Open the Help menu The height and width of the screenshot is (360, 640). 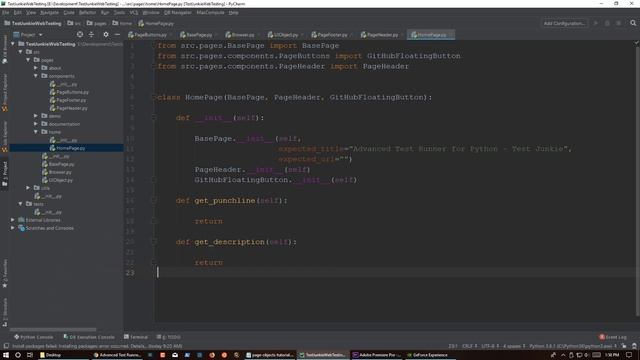pyautogui.click(x=233, y=13)
